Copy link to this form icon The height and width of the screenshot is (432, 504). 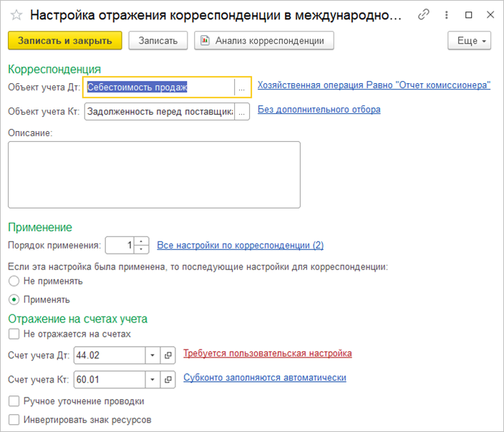coord(424,14)
